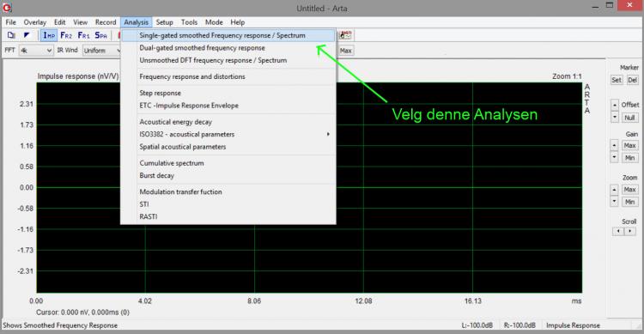The image size is (644, 334).
Task: Open the IR Wnd Uniform window dropdown
Action: [x=102, y=51]
